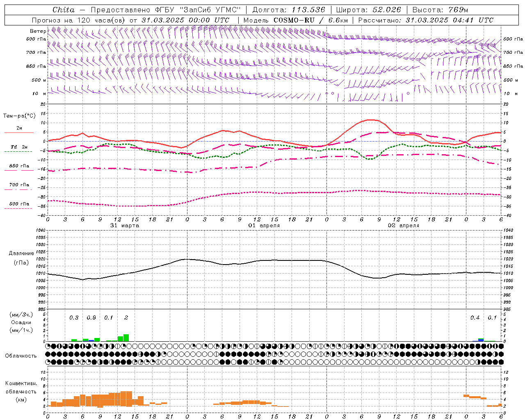
Task: Click the "Модель COSMO-RU / 6.6км" label
Action: (295, 20)
